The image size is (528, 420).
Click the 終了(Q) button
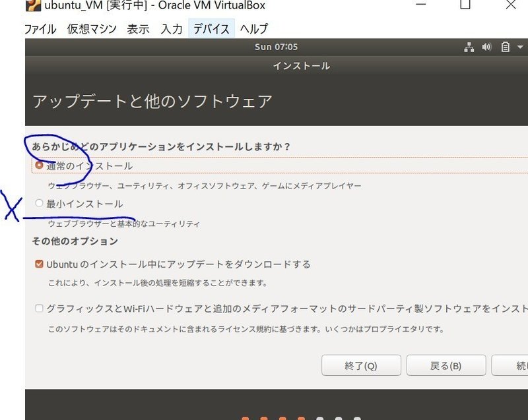tap(361, 365)
